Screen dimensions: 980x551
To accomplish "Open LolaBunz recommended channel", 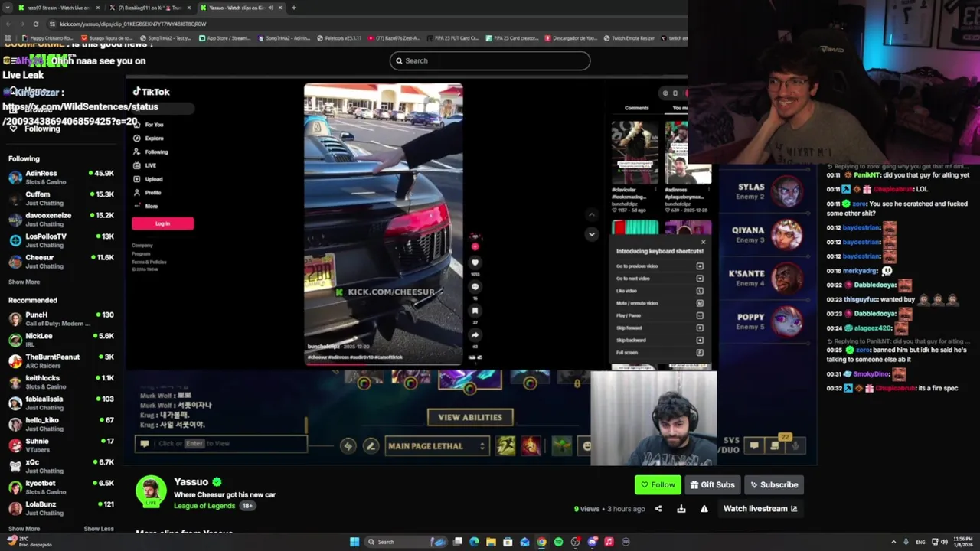I will [x=61, y=508].
